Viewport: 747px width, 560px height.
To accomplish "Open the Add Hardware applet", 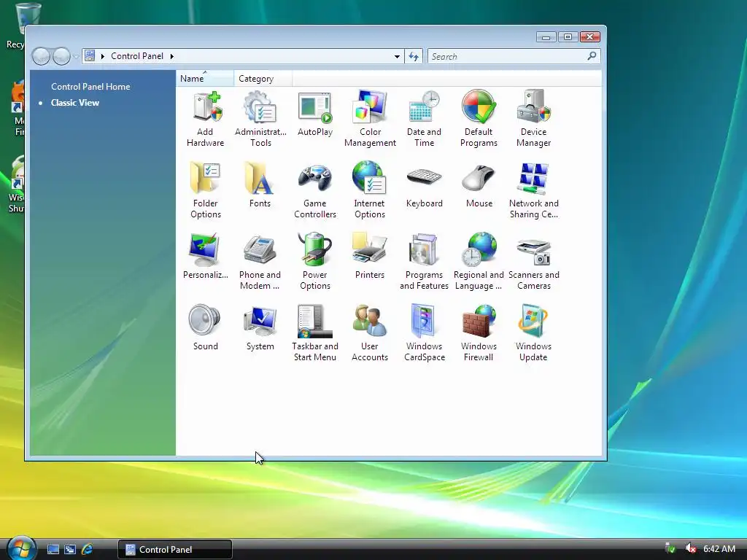I will point(205,119).
